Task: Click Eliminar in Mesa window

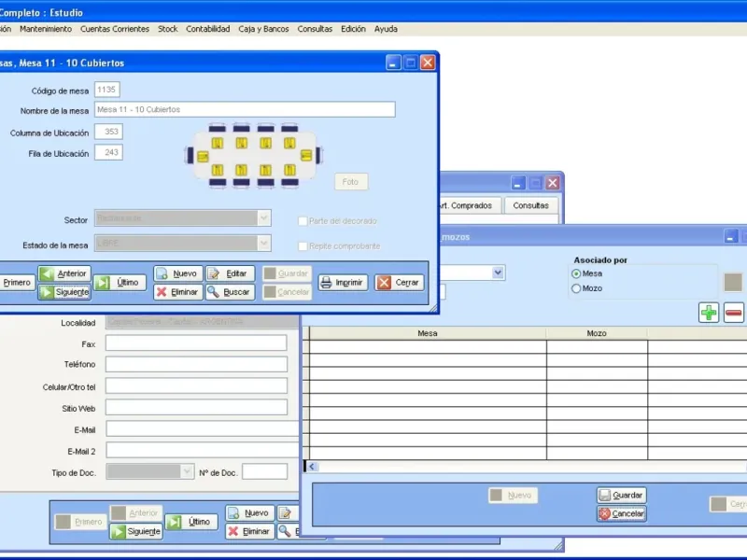Action: point(178,292)
